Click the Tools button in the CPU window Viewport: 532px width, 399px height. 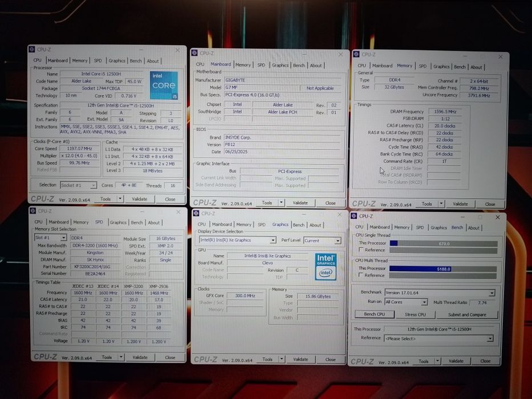click(x=105, y=199)
